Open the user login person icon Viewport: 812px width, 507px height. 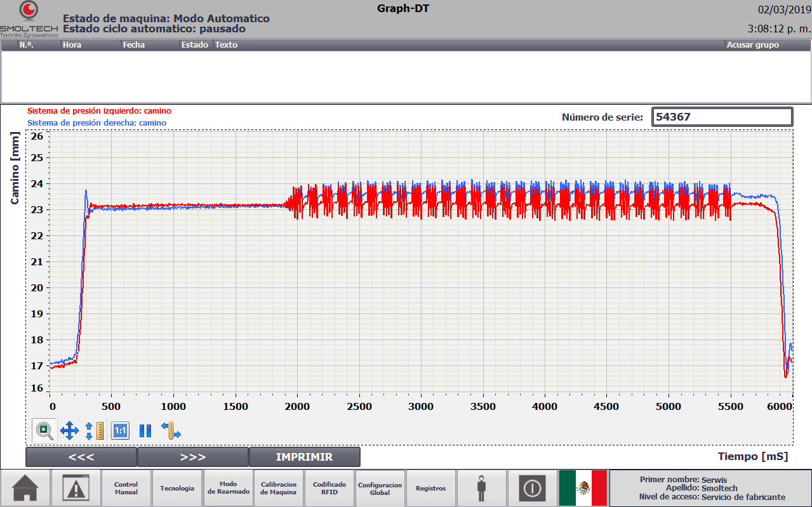482,488
